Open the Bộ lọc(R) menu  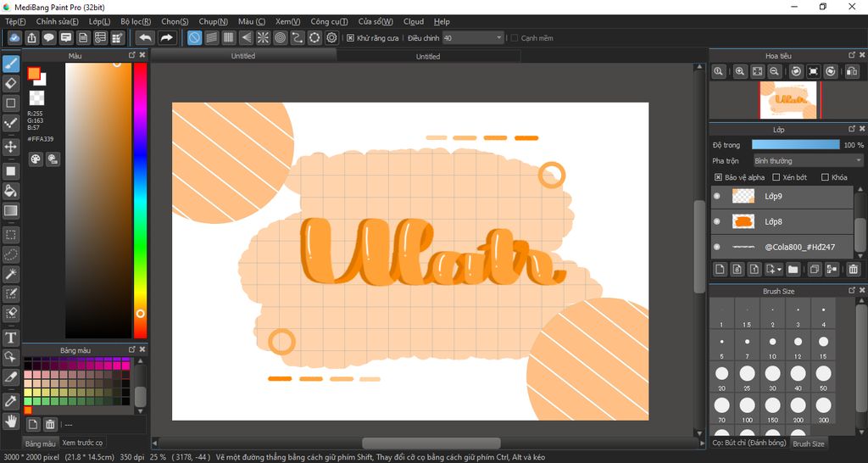click(x=136, y=21)
